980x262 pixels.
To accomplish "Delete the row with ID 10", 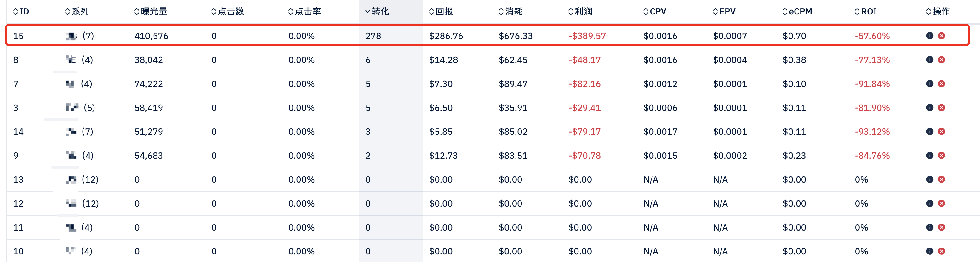I will click(x=942, y=251).
